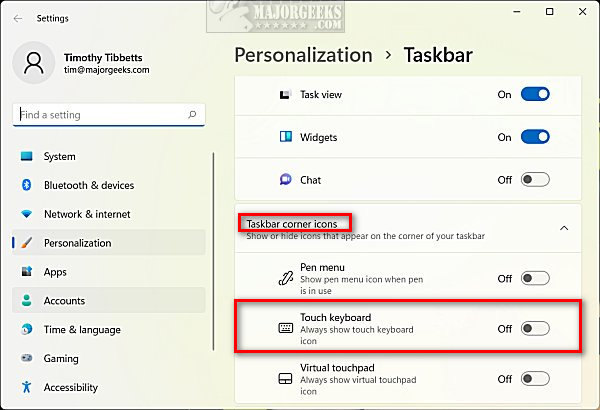
Task: Click the Gaming controller icon
Action: tap(26, 359)
